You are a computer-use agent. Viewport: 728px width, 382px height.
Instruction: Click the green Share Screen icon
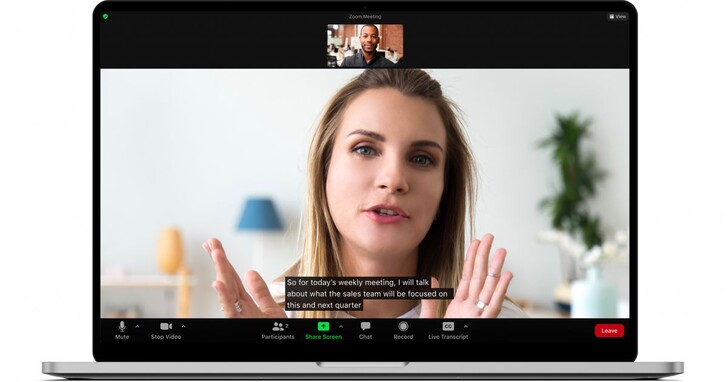(323, 326)
